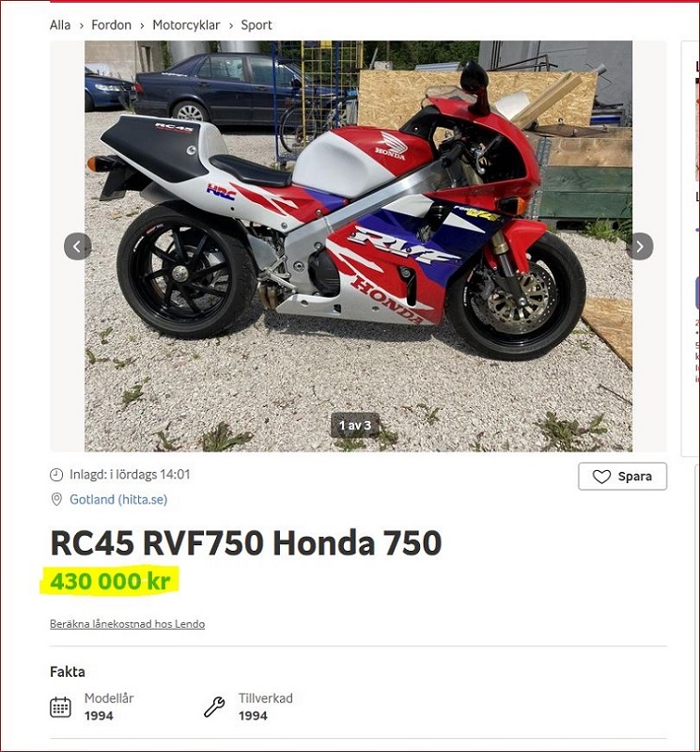Click the Modellår 1994 value

[x=99, y=715]
